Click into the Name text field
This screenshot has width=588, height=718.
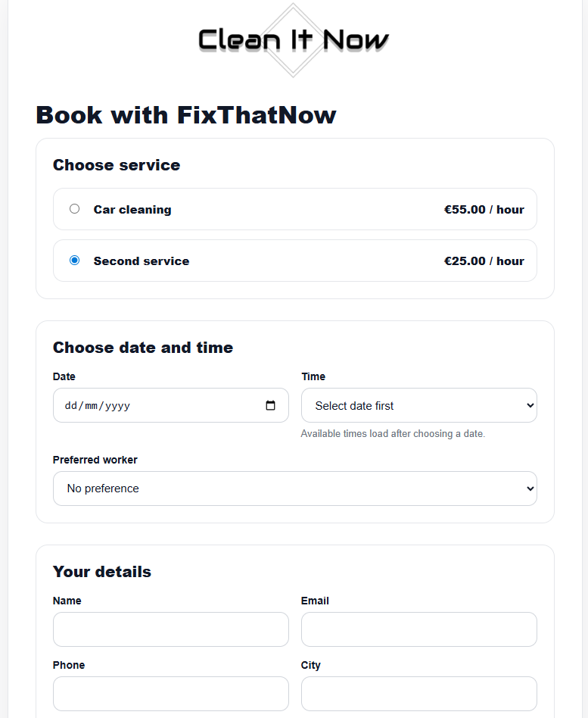click(x=171, y=629)
